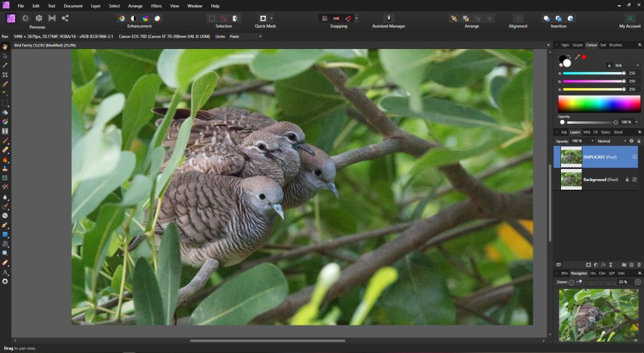Expand the RGB colour model dropdown
Image resolution: width=644 pixels, height=353 pixels.
626,65
